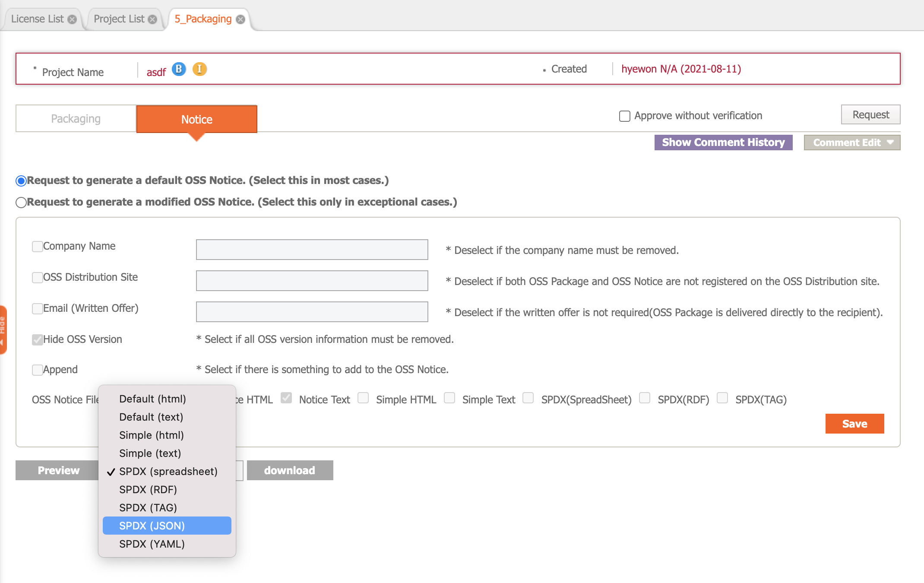Close the Project List tab icon
Image resolution: width=924 pixels, height=583 pixels.
[152, 19]
